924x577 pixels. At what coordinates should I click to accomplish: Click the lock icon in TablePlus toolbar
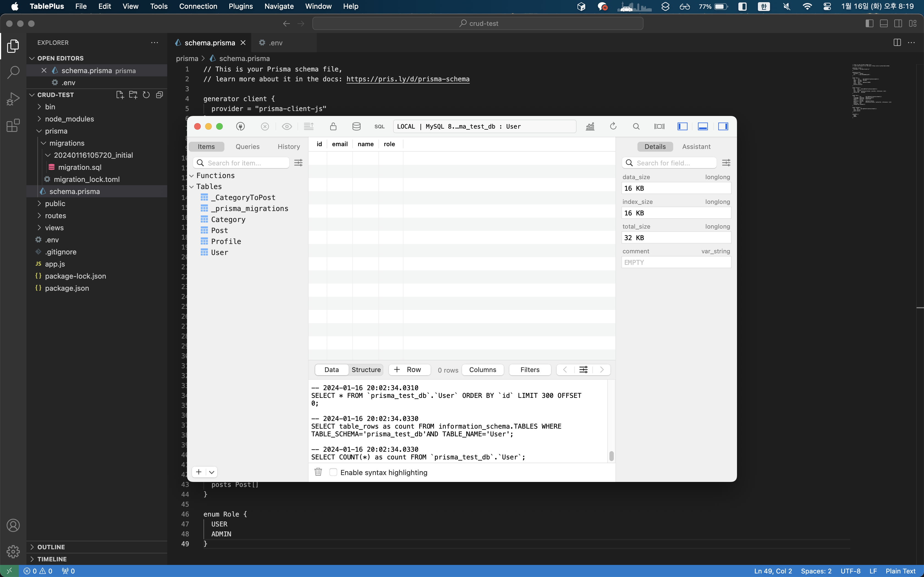(333, 126)
